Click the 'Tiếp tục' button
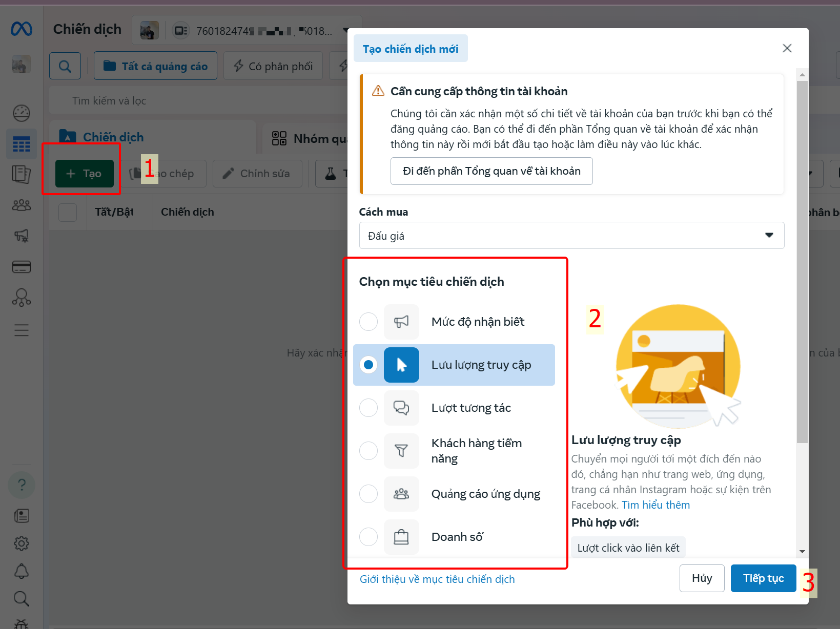Viewport: 840px width, 629px height. click(x=763, y=578)
